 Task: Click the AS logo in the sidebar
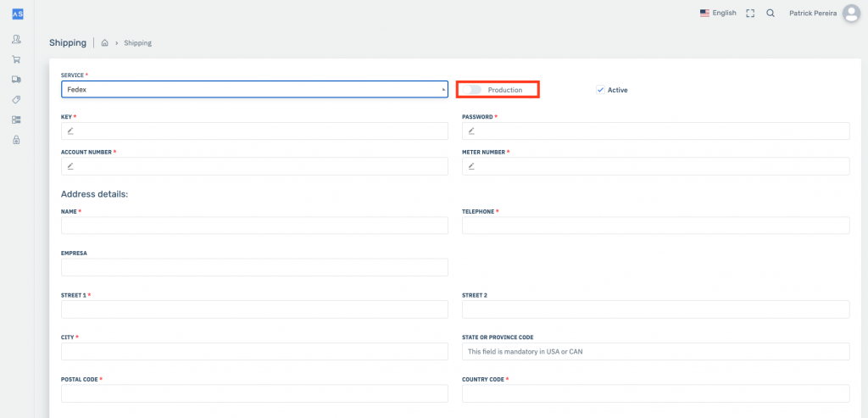click(17, 14)
